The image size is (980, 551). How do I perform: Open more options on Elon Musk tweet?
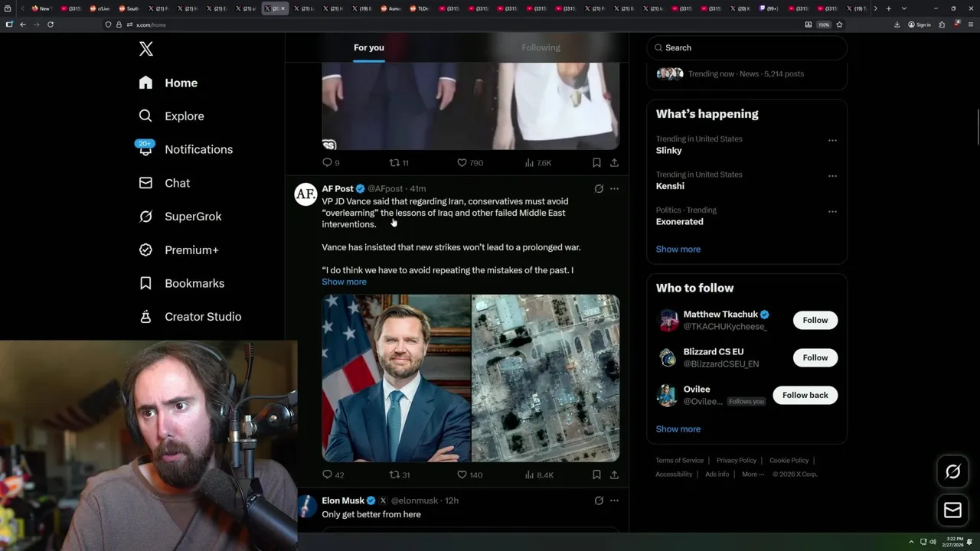[614, 500]
